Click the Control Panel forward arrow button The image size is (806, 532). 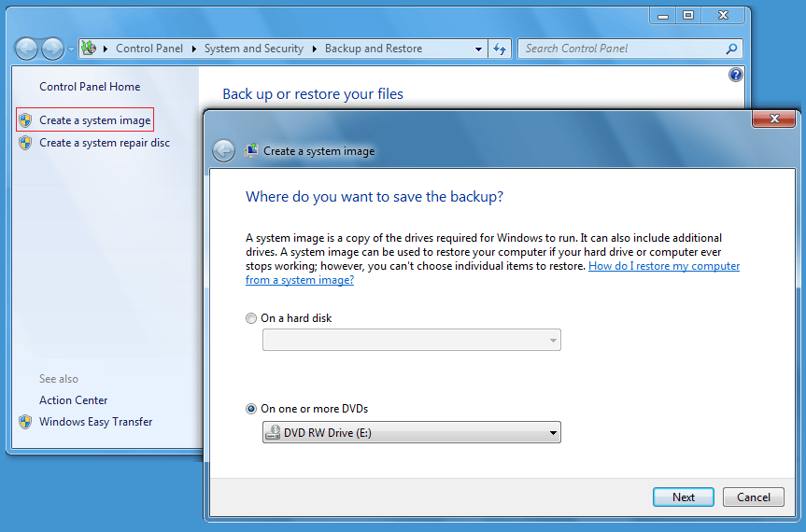click(x=52, y=49)
